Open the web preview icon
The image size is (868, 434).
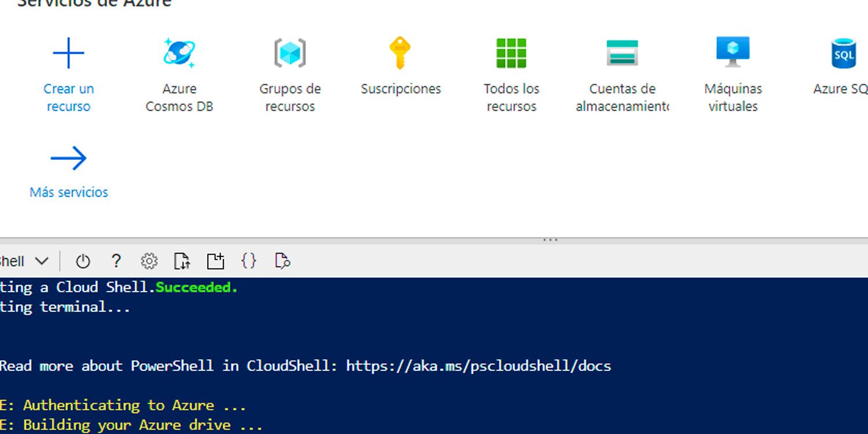(x=282, y=261)
